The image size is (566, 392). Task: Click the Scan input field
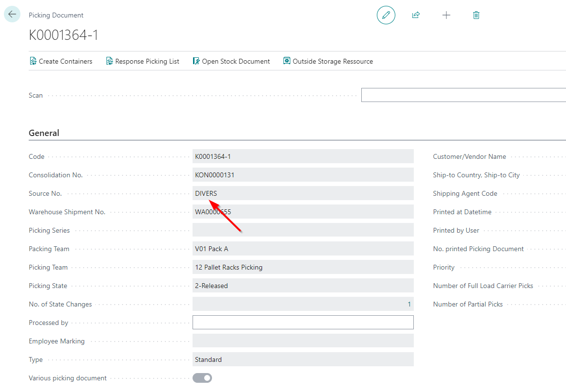[x=463, y=95]
